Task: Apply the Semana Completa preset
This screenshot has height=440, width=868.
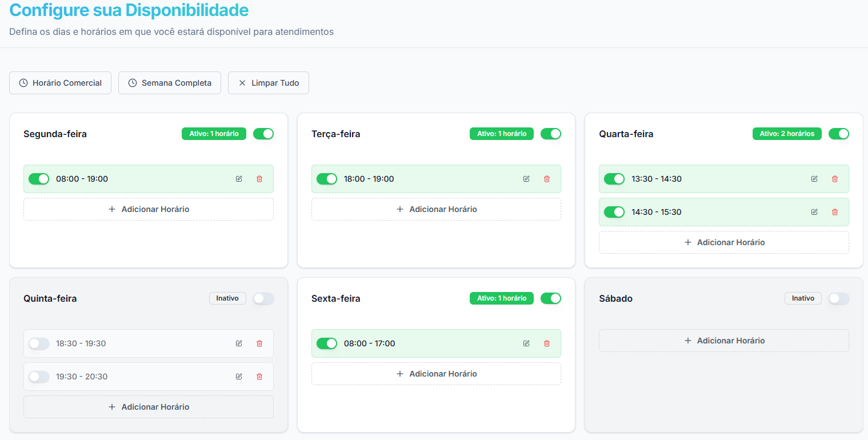Action: pos(170,83)
